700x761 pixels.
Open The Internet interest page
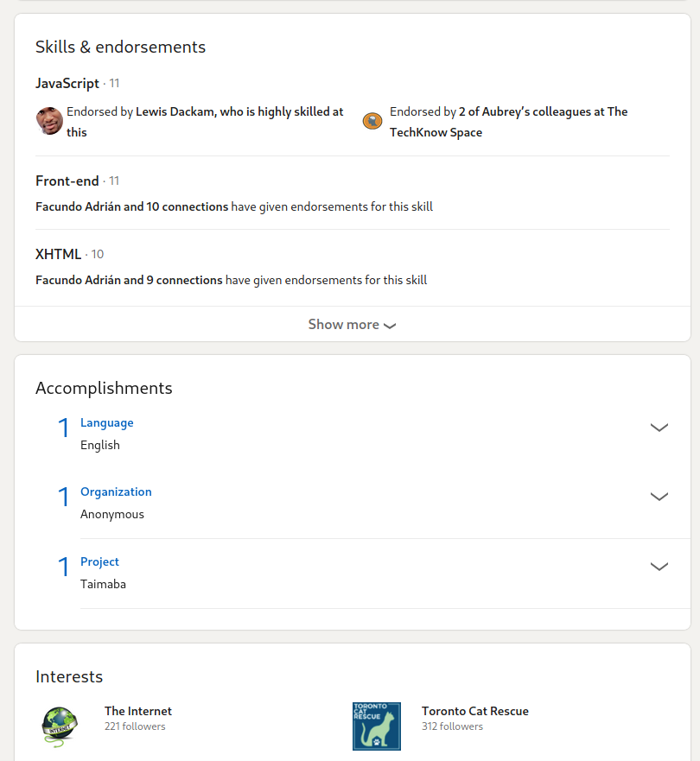point(138,711)
